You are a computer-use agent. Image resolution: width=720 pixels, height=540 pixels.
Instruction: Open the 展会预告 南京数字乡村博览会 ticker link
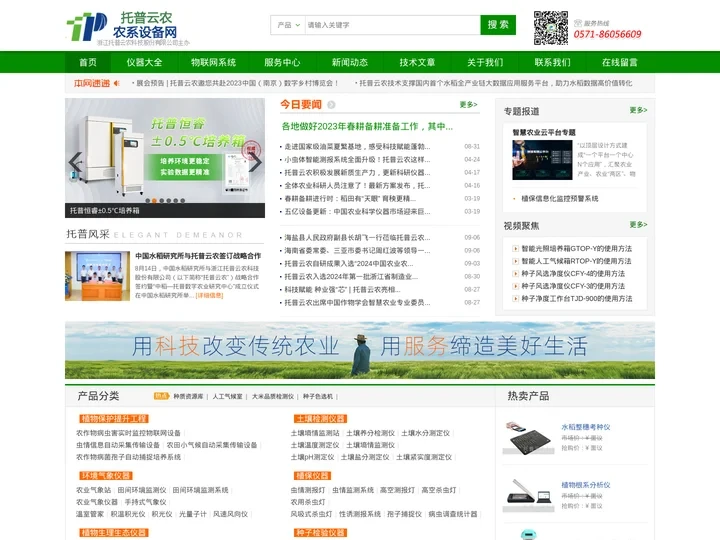pyautogui.click(x=237, y=83)
